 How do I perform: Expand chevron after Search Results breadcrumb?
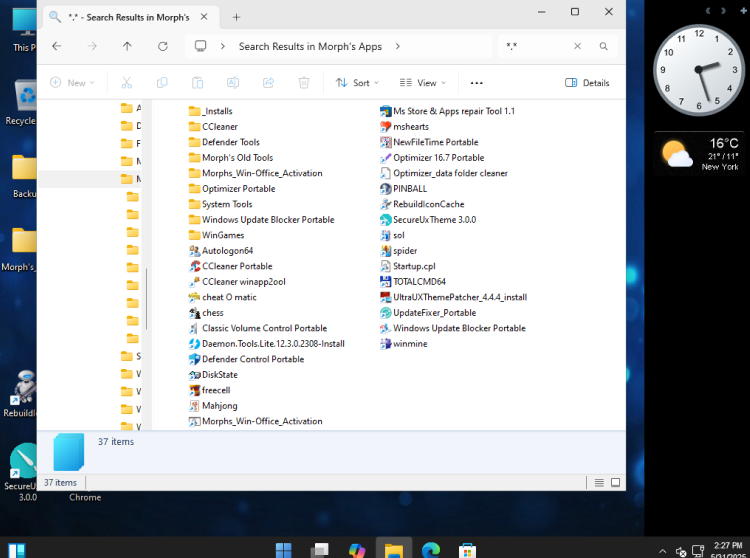tap(397, 46)
